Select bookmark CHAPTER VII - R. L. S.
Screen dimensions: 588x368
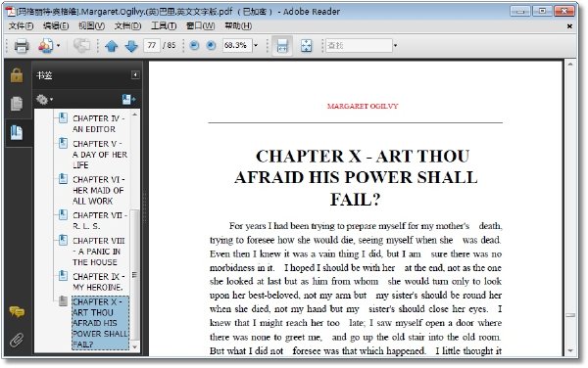[100, 220]
